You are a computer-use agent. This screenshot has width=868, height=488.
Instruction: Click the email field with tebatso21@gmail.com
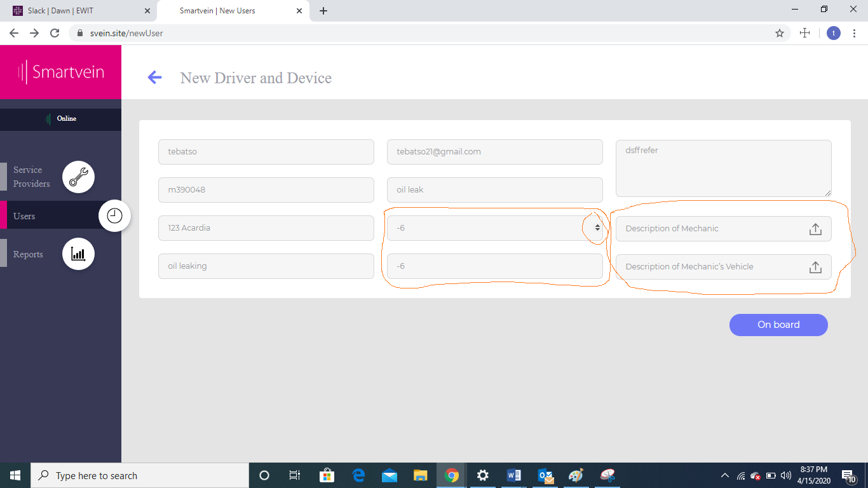494,152
